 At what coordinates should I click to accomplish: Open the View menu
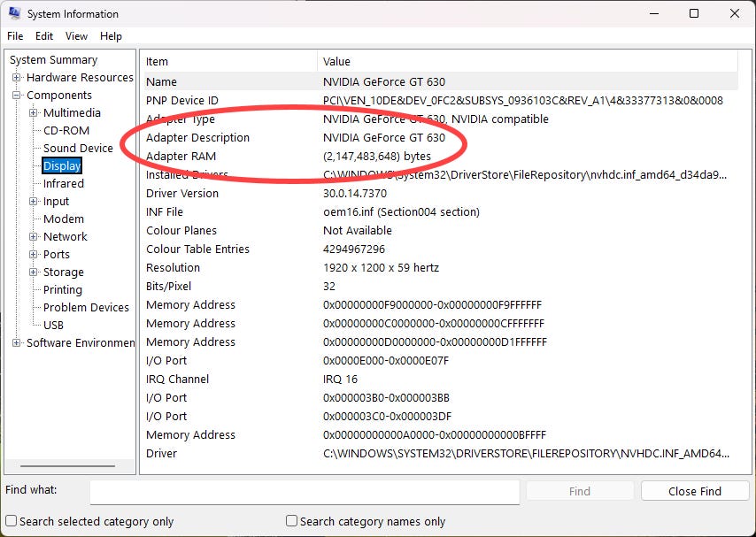coord(76,36)
